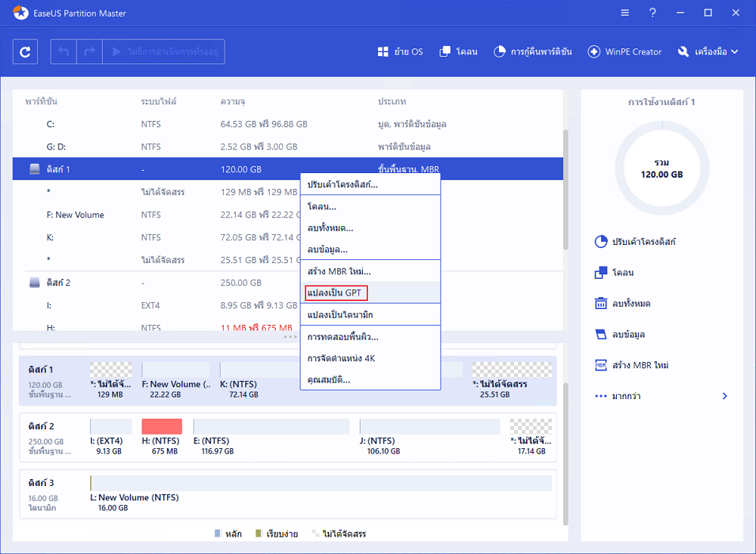This screenshot has width=756, height=554.
Task: Open คุณสมบัติ... properties from context menu
Action: click(370, 379)
